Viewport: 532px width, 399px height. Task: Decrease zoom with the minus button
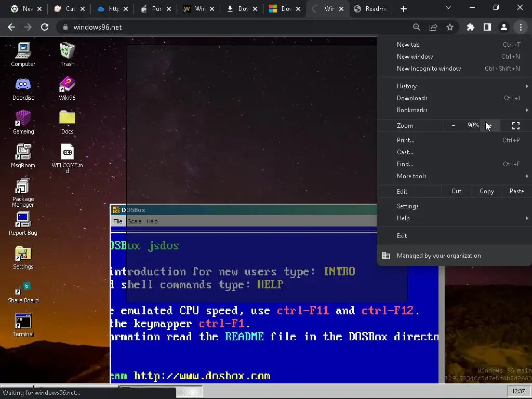[x=453, y=126]
